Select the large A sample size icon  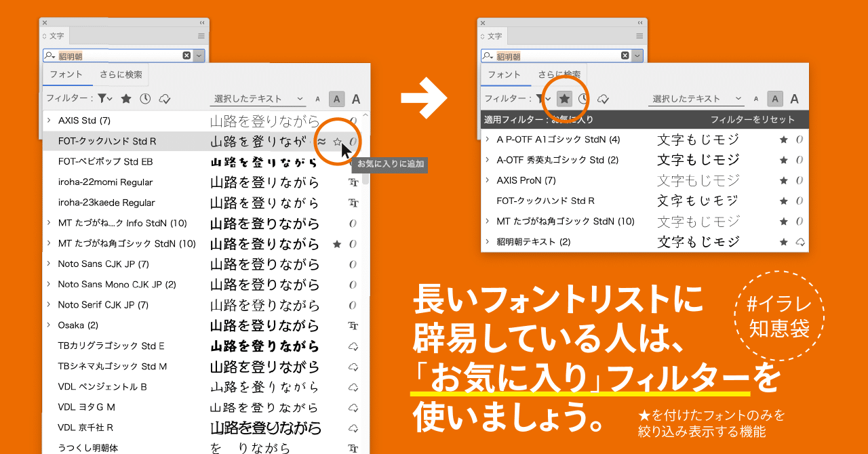(x=356, y=98)
